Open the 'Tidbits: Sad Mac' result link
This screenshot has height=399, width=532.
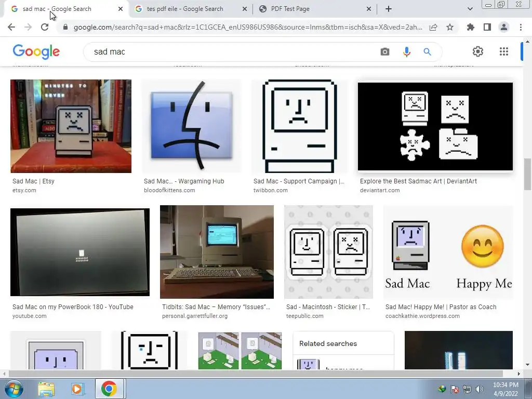216,307
